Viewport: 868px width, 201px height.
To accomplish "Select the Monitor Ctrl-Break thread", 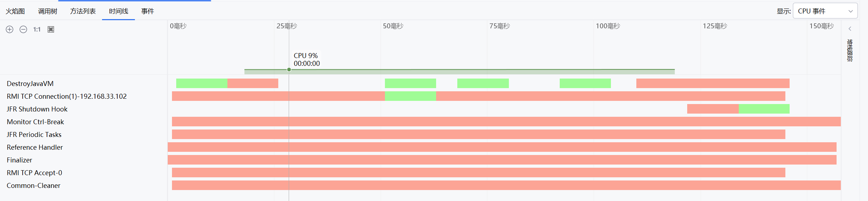I will (35, 122).
